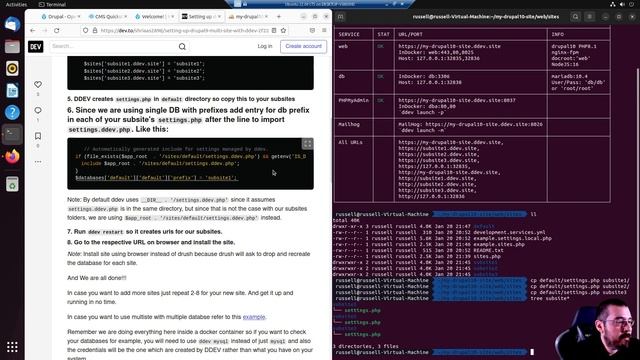Click the terminal search icon
Image resolution: width=640 pixels, height=360 pixels.
click(576, 17)
